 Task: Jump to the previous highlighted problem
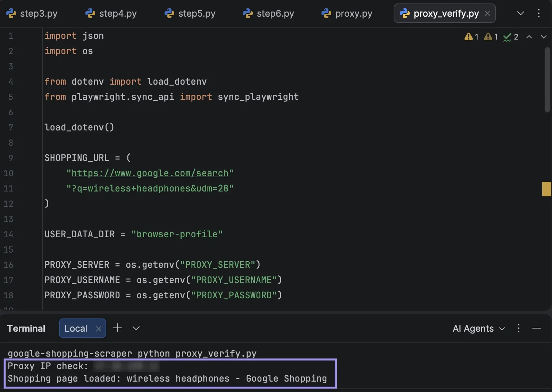tap(529, 37)
